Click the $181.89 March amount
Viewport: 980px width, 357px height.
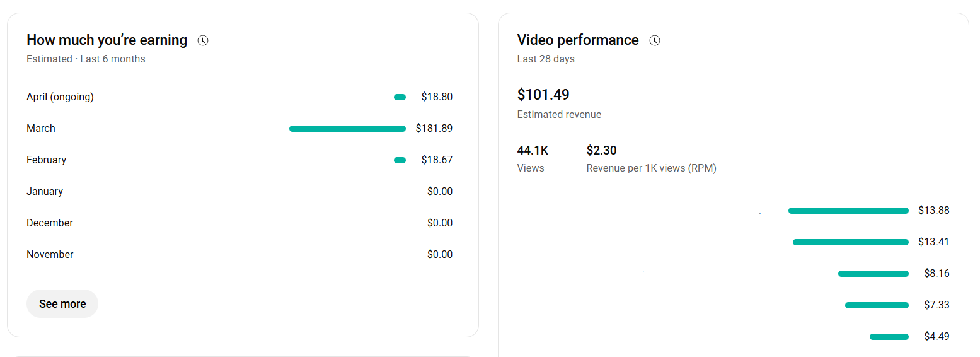click(x=434, y=129)
